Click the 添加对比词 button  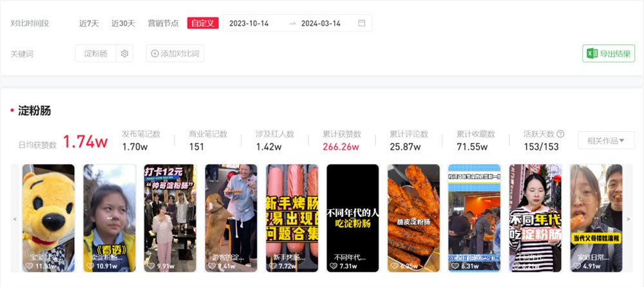pyautogui.click(x=175, y=53)
